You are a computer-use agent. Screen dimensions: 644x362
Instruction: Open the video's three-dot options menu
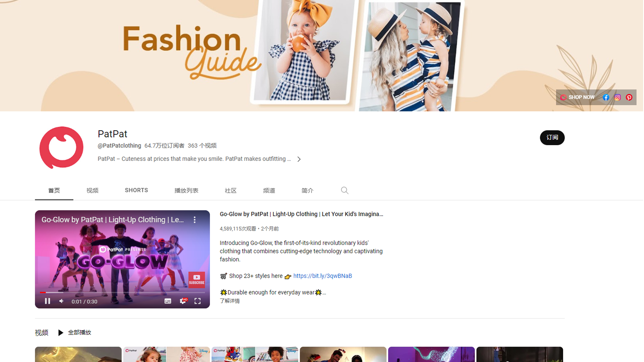pyautogui.click(x=195, y=220)
